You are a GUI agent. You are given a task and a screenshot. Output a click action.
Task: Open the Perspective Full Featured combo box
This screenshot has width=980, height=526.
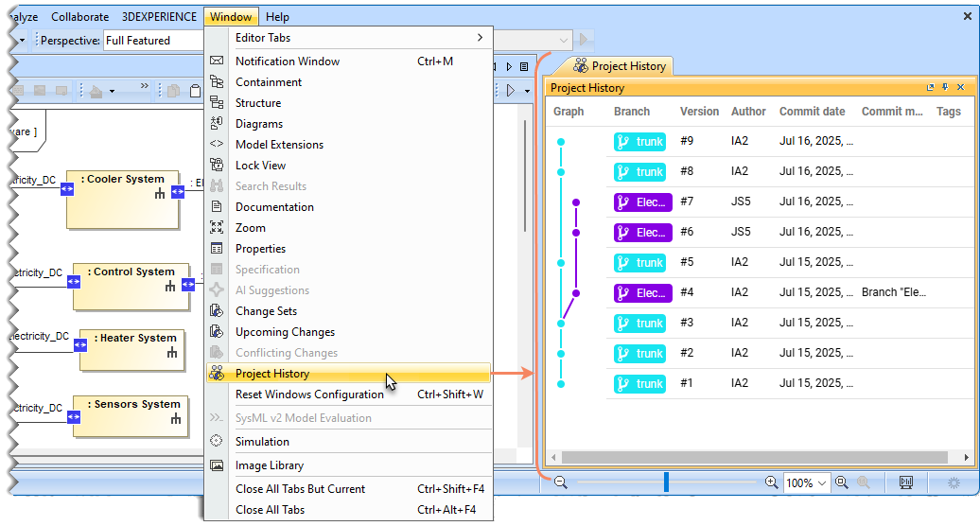coord(336,41)
